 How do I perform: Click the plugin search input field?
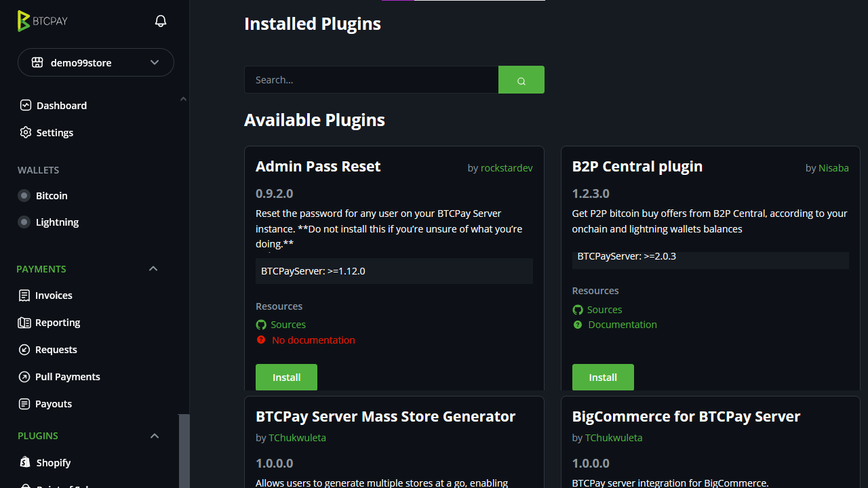click(x=371, y=80)
